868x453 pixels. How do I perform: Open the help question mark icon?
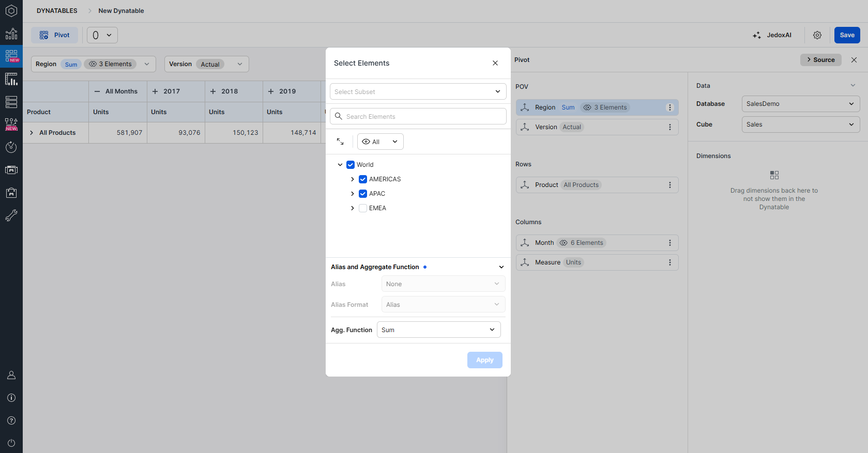tap(11, 420)
